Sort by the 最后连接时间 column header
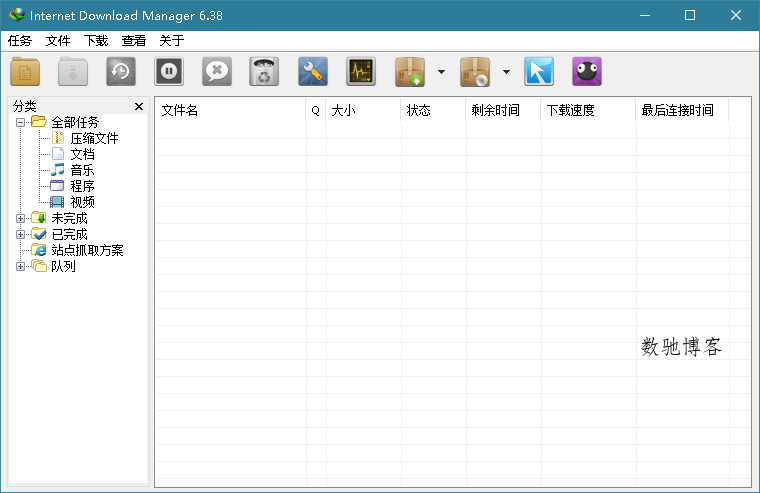The height and width of the screenshot is (493, 760). 682,111
